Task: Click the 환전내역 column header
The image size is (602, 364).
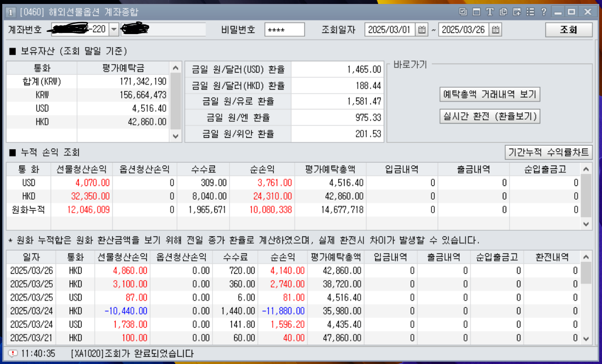Action: point(552,257)
